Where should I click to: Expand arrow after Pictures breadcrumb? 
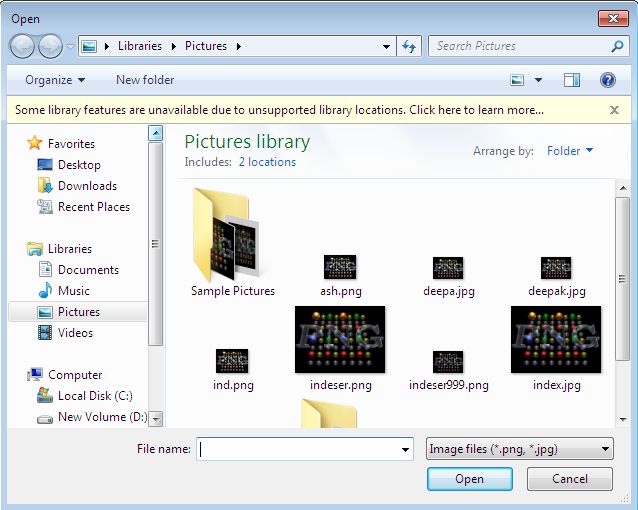click(x=239, y=46)
